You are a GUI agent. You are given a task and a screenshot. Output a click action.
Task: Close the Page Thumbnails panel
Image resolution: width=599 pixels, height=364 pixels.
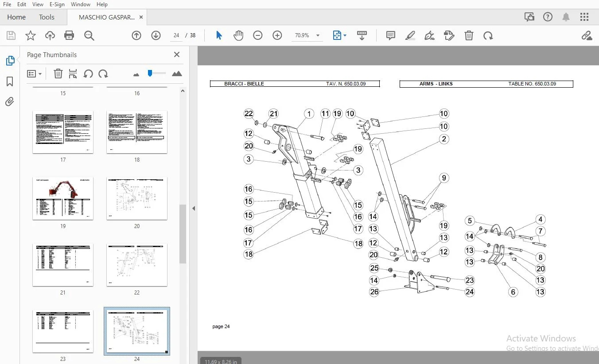(177, 54)
